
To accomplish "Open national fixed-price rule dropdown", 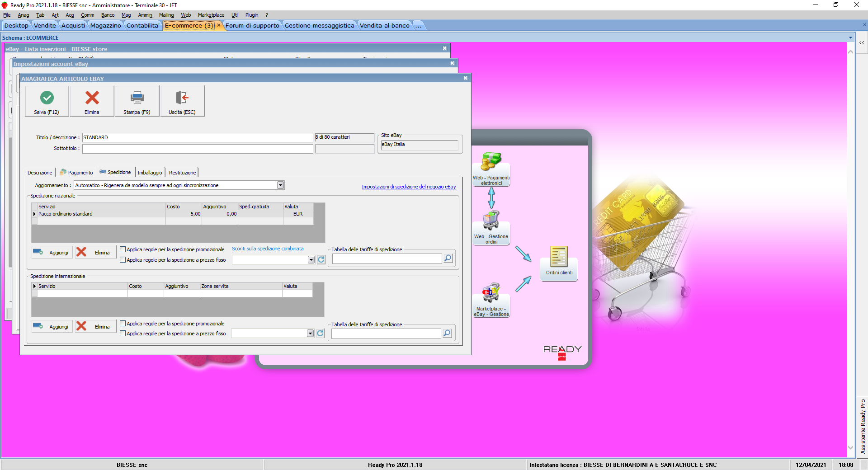I will coord(311,260).
